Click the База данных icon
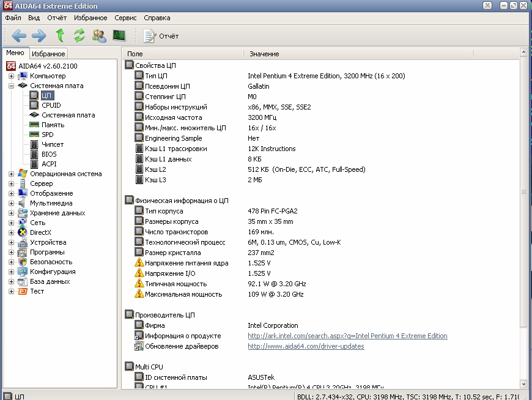The height and width of the screenshot is (400, 532). (23, 281)
